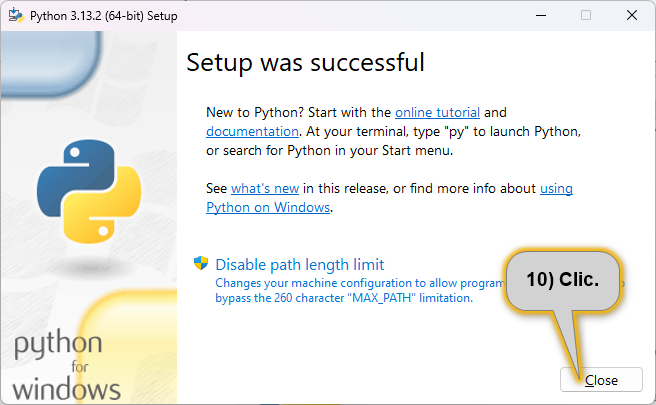The image size is (656, 405).
Task: Click the UAC shield icon beside Disable path
Action: (201, 263)
